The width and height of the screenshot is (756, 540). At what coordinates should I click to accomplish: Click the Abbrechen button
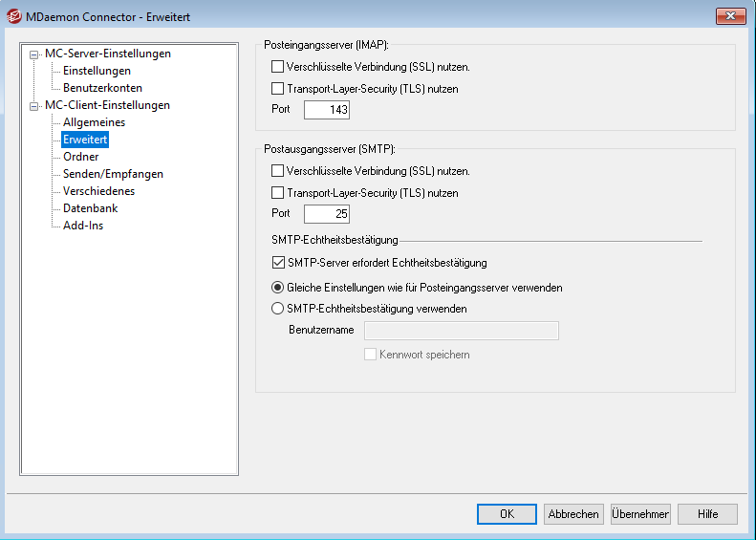click(x=573, y=514)
